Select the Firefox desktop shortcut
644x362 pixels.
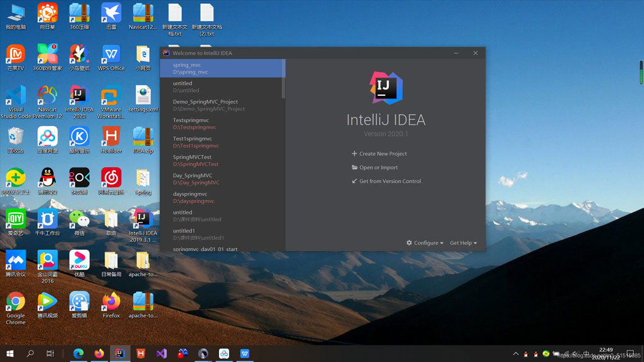[x=111, y=302]
